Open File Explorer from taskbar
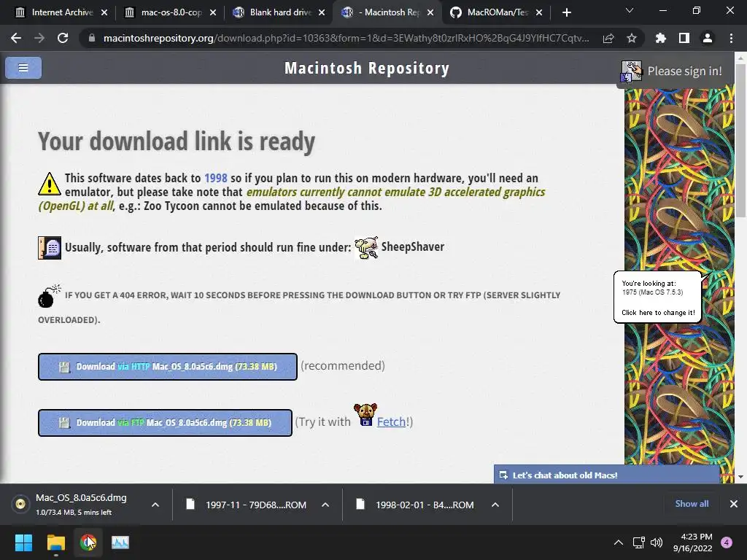Viewport: 747px width, 560px height. tap(55, 542)
